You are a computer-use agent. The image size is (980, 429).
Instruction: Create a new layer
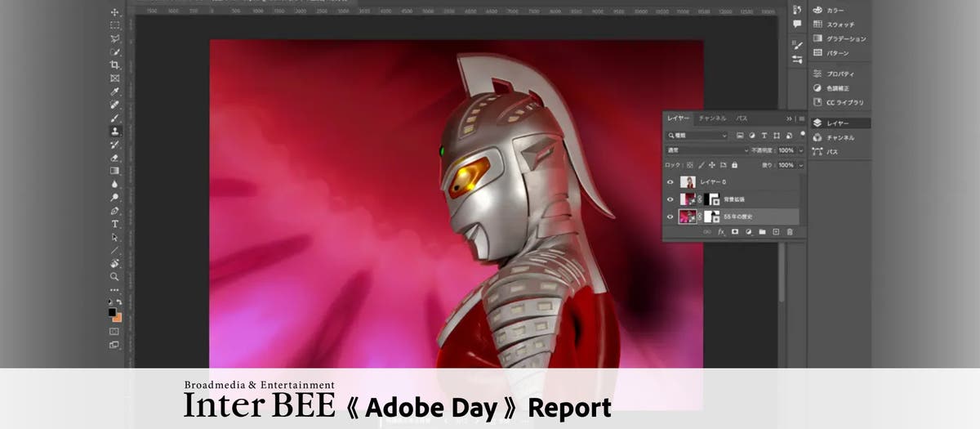pos(776,232)
